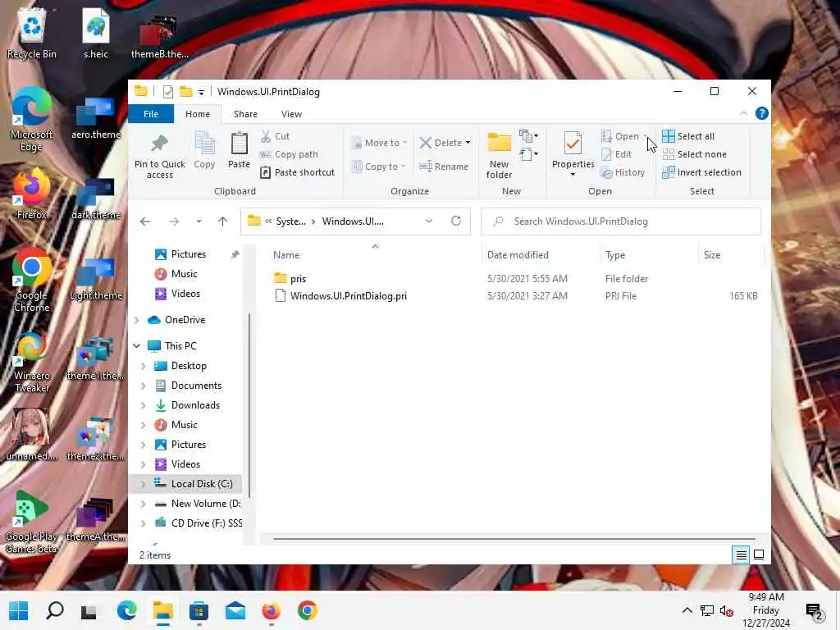The height and width of the screenshot is (630, 840).
Task: Click Invert selection
Action: (702, 172)
